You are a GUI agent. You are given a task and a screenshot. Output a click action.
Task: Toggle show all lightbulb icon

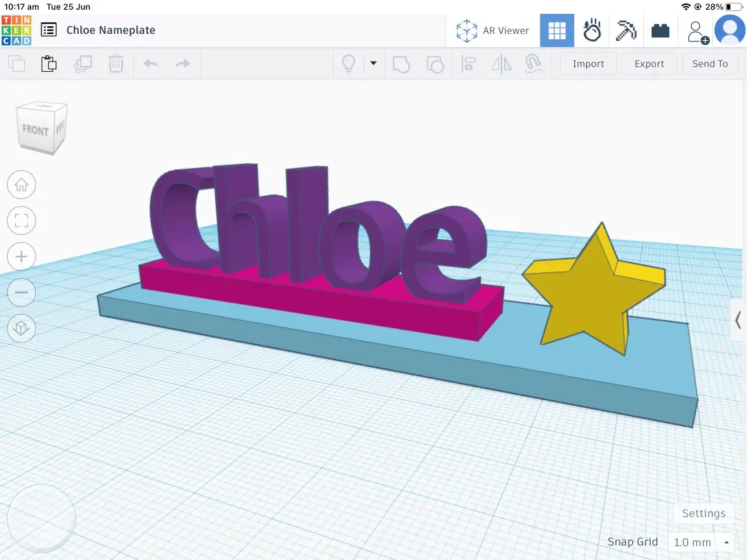(349, 64)
